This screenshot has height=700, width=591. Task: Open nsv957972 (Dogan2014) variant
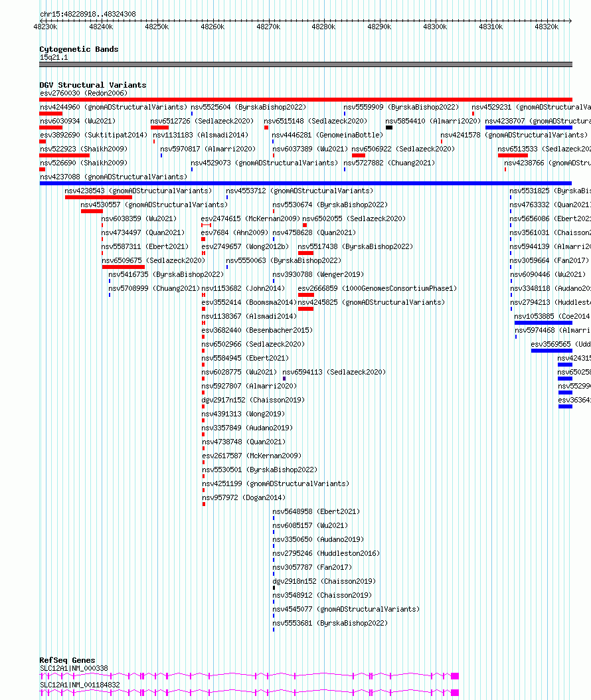click(x=244, y=497)
